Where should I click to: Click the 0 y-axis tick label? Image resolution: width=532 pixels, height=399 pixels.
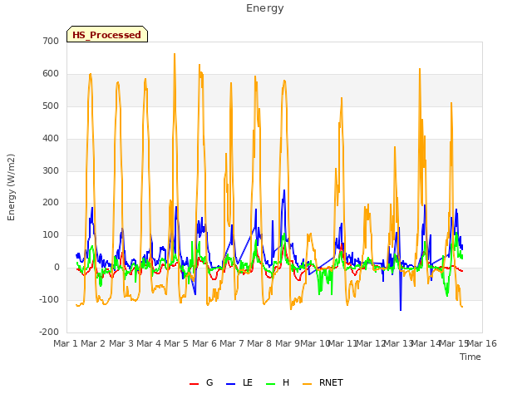(57, 268)
